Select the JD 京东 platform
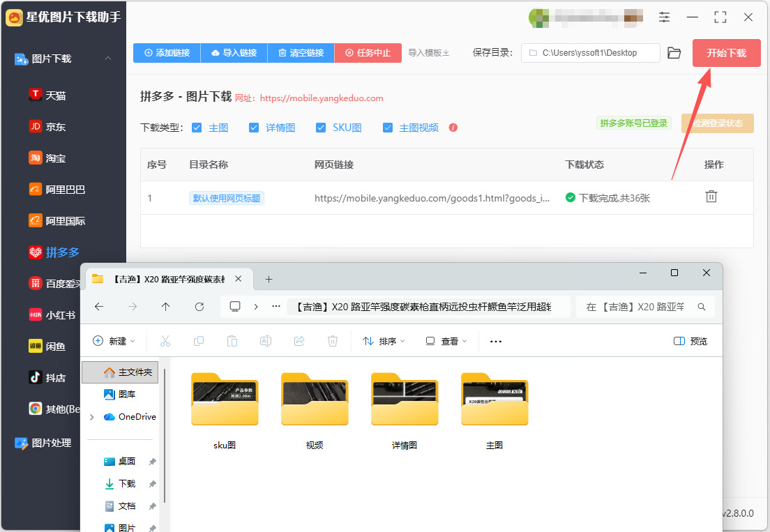Screen dimensions: 770x532 (x=47, y=127)
